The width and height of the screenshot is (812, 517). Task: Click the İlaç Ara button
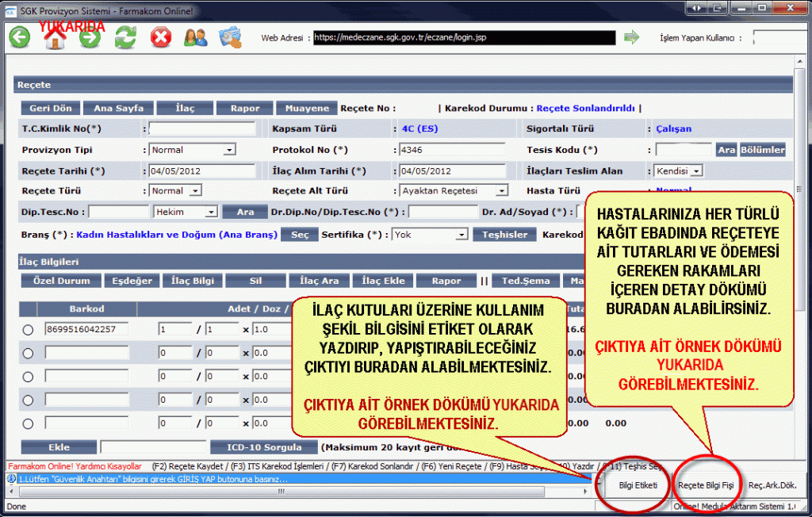[x=319, y=281]
